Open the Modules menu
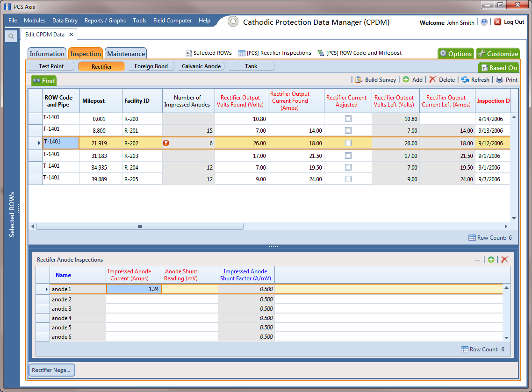The height and width of the screenshot is (392, 532). [x=35, y=21]
